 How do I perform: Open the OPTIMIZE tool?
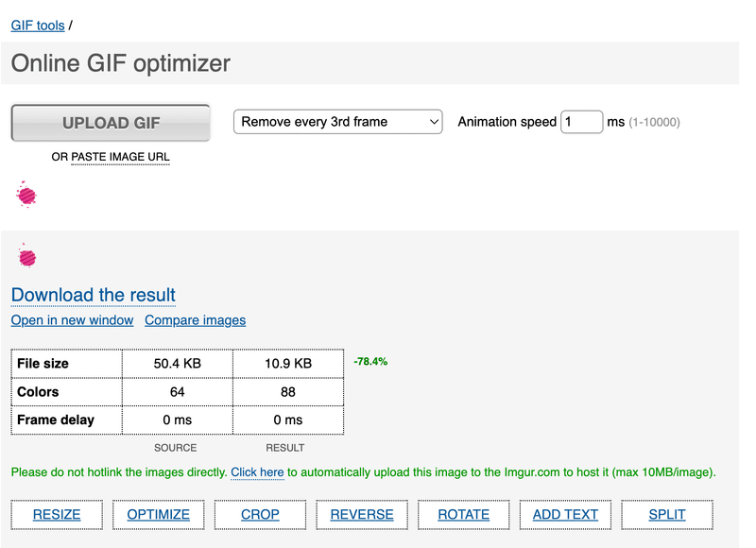click(x=159, y=515)
